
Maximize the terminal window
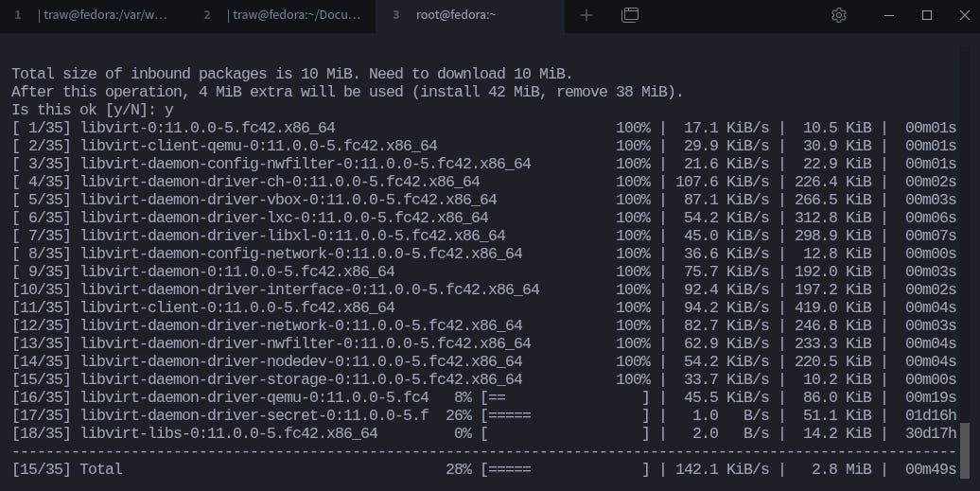(x=927, y=15)
